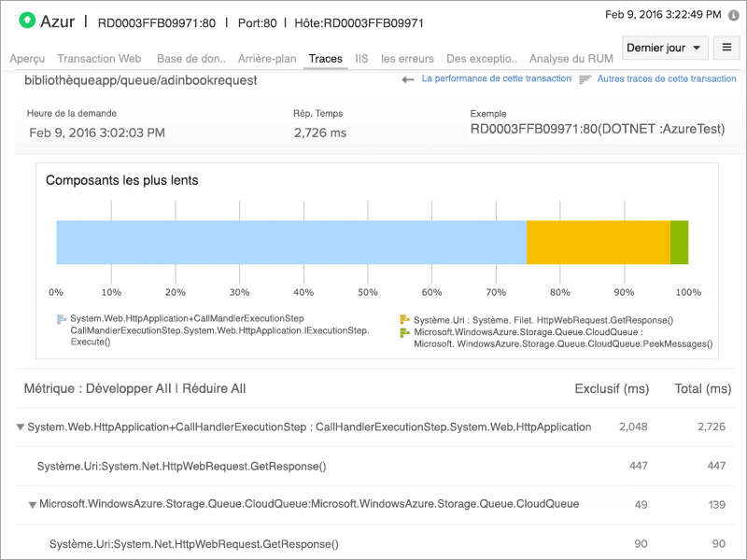Open the Dernier jour time range dropdown
The height and width of the screenshot is (560, 747).
(664, 48)
